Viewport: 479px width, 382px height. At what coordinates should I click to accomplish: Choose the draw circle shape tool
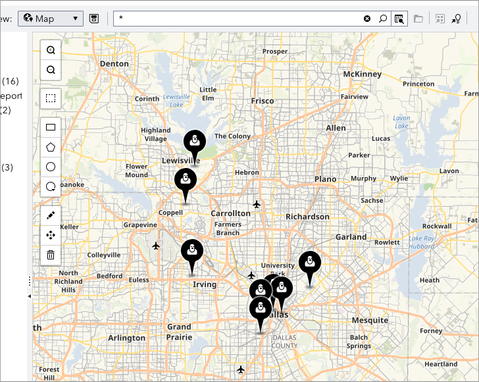(51, 167)
